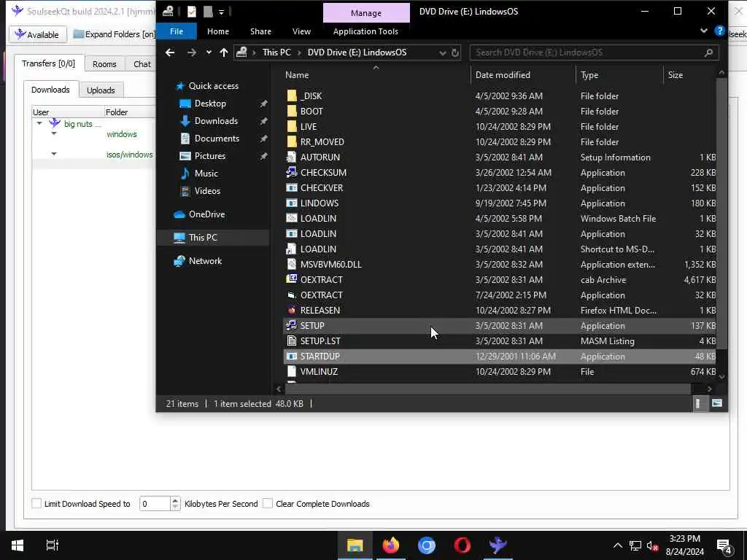Select the CHECKSUM application icon
747x560 pixels.
coord(292,172)
